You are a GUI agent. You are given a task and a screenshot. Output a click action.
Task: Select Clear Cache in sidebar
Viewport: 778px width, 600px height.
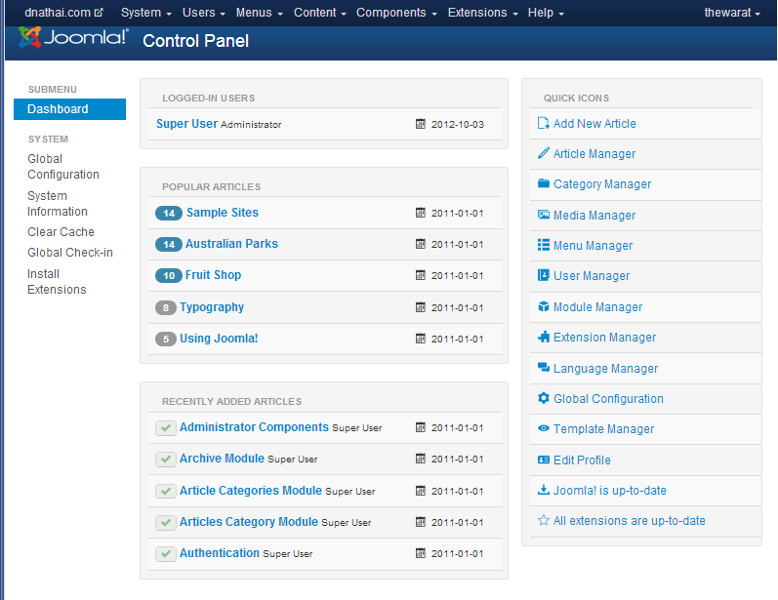61,232
